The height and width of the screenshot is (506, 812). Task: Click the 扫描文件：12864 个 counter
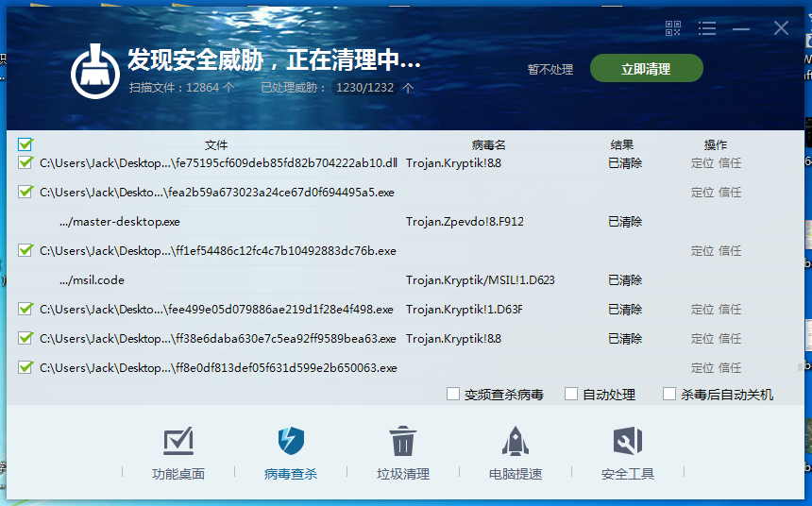tap(182, 88)
